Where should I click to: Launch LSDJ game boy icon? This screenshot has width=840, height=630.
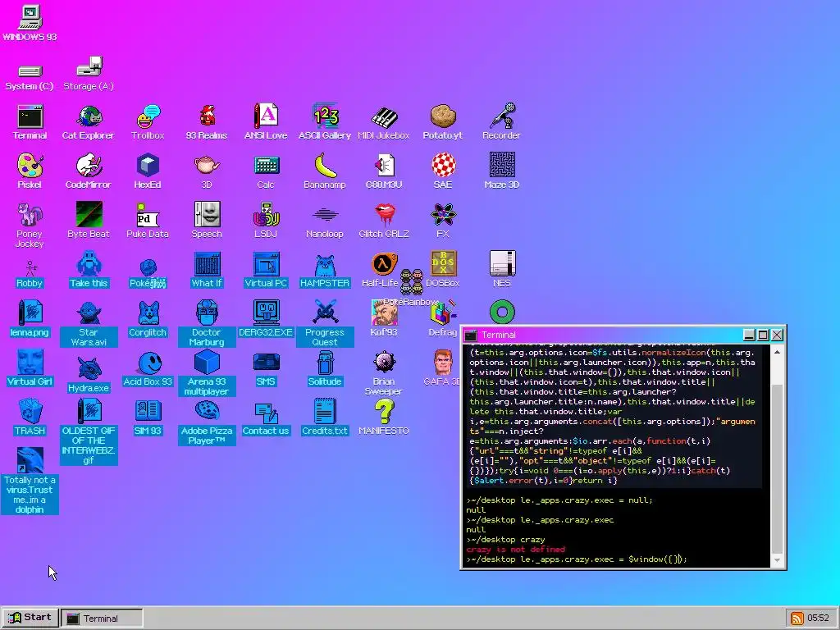pyautogui.click(x=266, y=220)
